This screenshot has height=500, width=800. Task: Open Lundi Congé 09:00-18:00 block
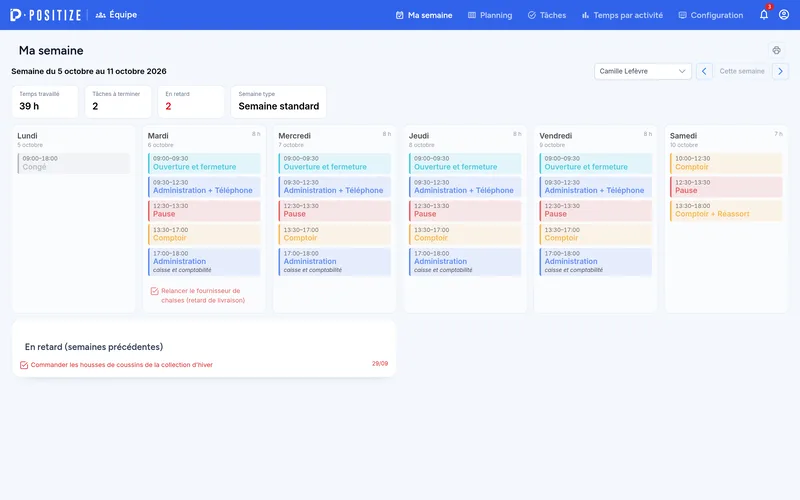tap(73, 163)
